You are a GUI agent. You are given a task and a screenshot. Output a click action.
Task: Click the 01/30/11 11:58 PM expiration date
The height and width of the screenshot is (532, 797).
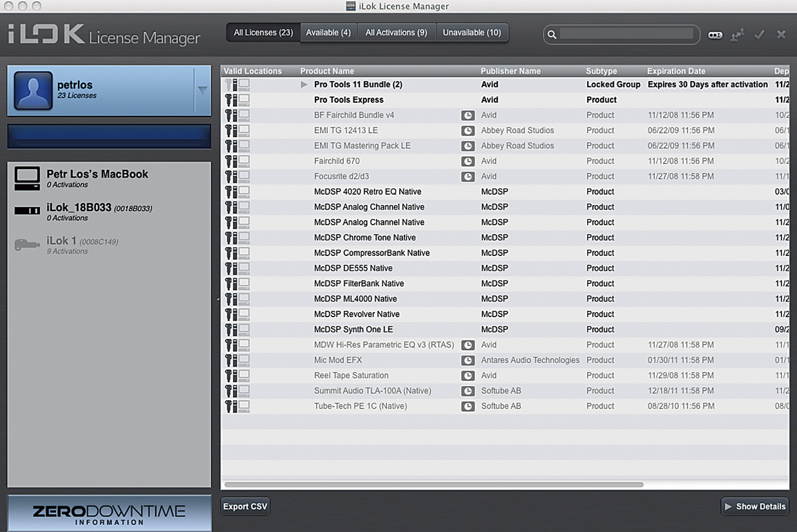pyautogui.click(x=681, y=360)
